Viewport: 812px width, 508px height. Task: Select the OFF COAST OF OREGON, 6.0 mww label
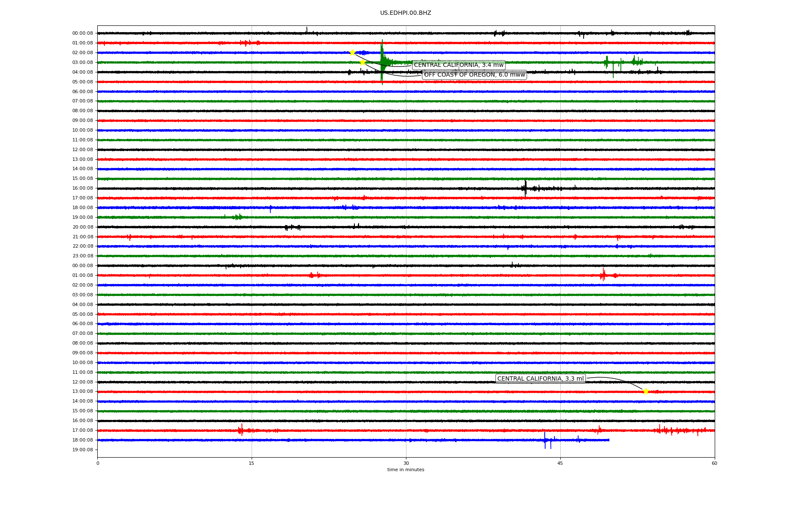click(x=474, y=75)
